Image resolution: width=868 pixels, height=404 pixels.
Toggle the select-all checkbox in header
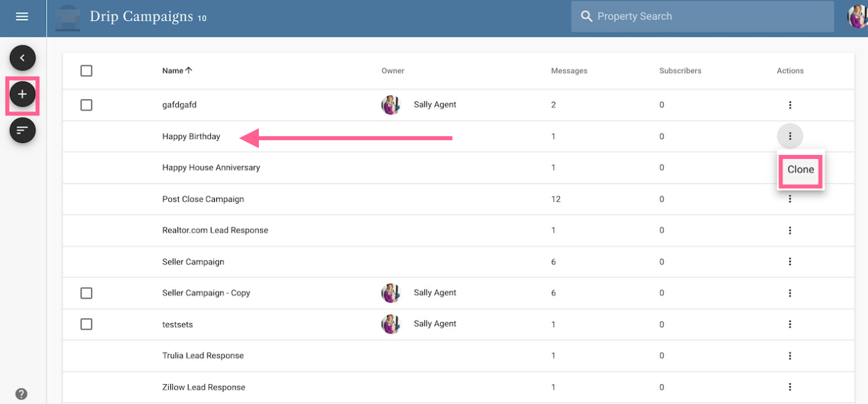pyautogui.click(x=86, y=71)
